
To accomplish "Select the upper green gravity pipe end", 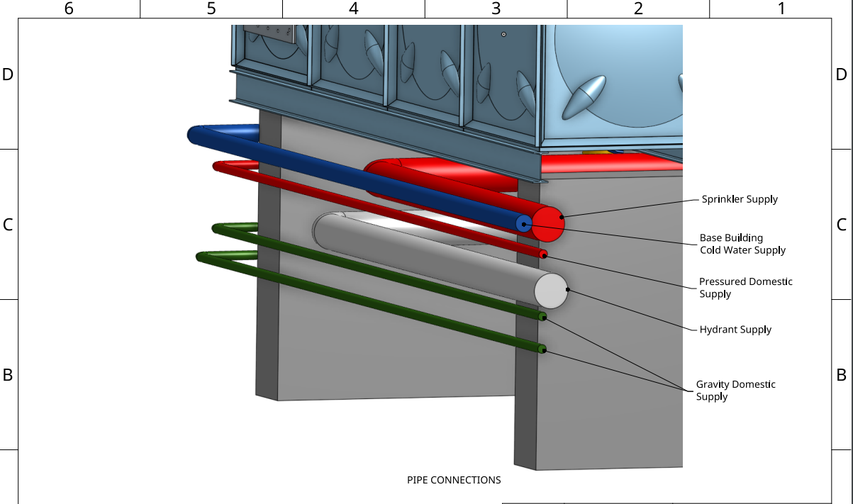I will [542, 316].
